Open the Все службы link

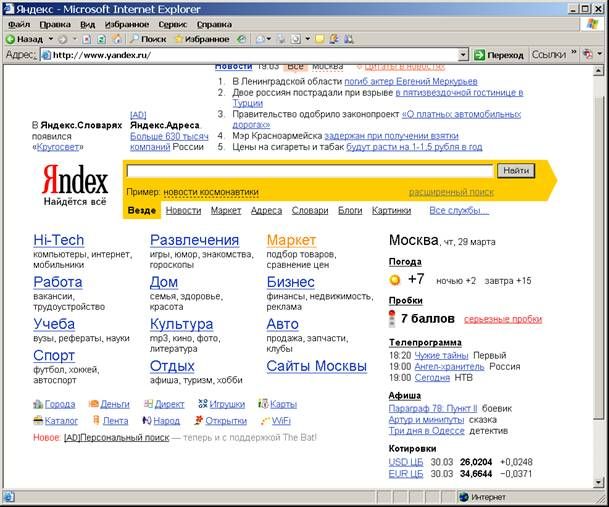click(459, 211)
